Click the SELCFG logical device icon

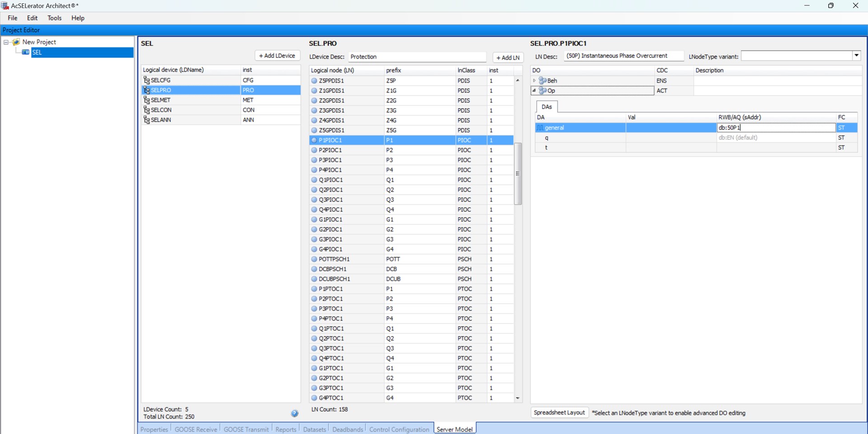pyautogui.click(x=146, y=80)
